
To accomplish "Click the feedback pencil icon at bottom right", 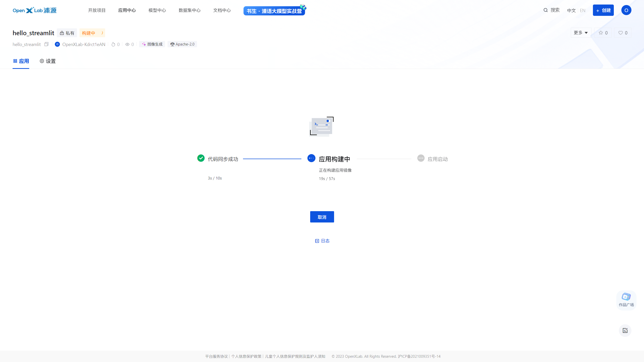I will pyautogui.click(x=626, y=331).
